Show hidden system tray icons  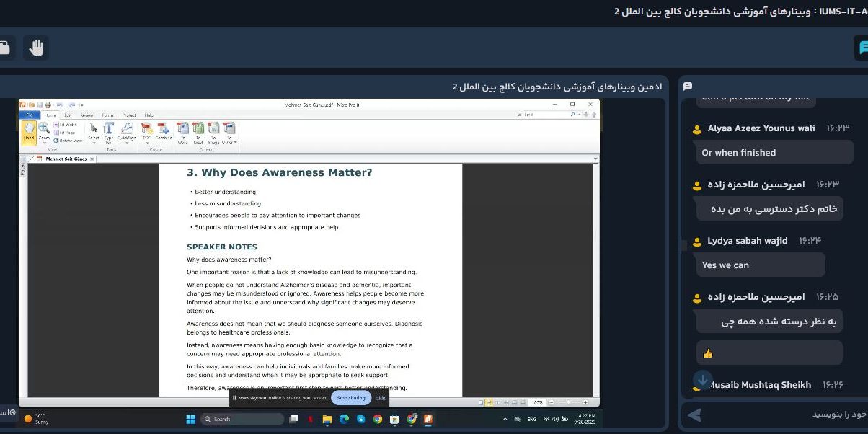505,419
